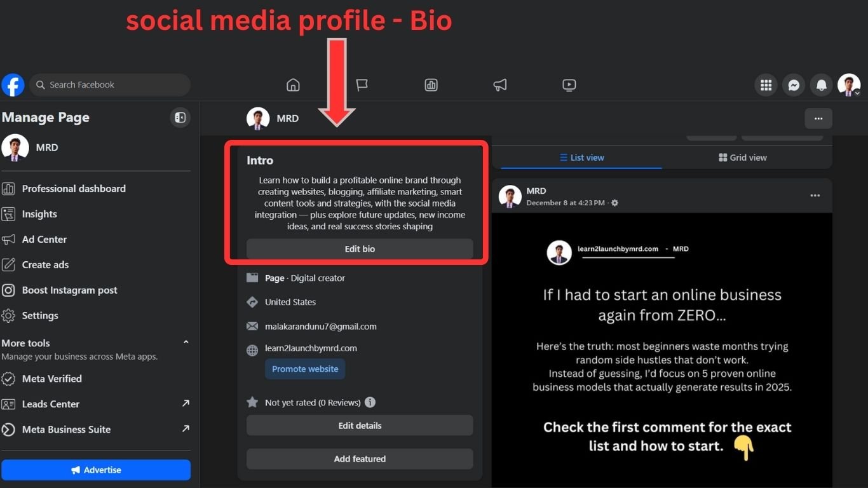868x488 pixels.
Task: Open the page header three-dots menu
Action: coord(818,118)
